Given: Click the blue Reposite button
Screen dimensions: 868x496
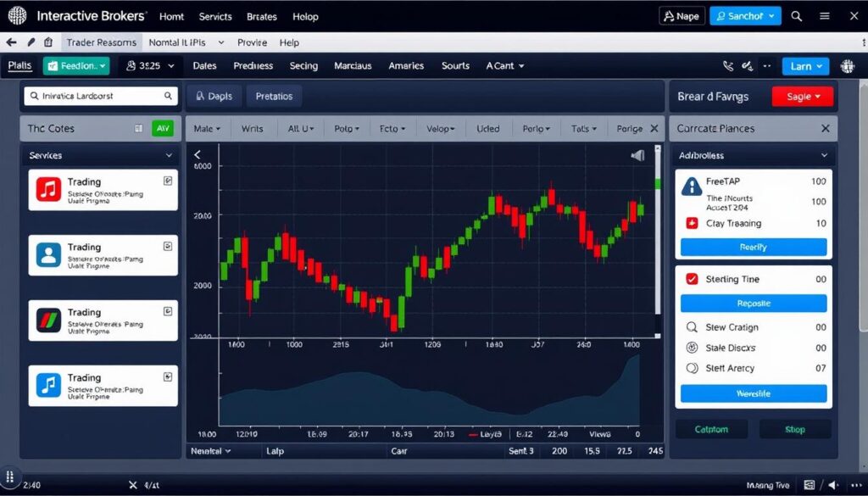Looking at the screenshot, I should 754,304.
